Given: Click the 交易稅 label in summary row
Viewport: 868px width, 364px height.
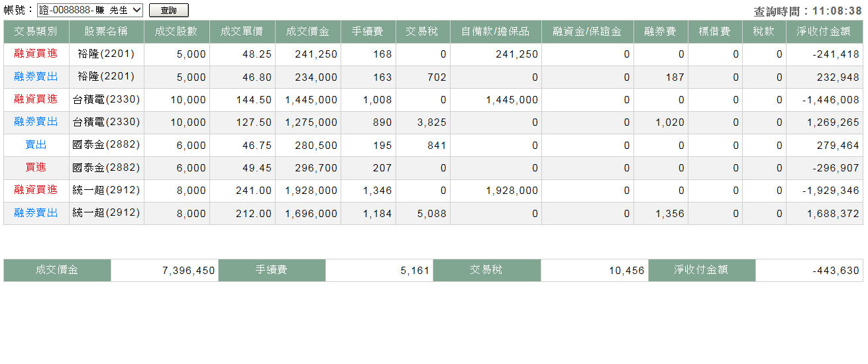Looking at the screenshot, I should pos(486,270).
